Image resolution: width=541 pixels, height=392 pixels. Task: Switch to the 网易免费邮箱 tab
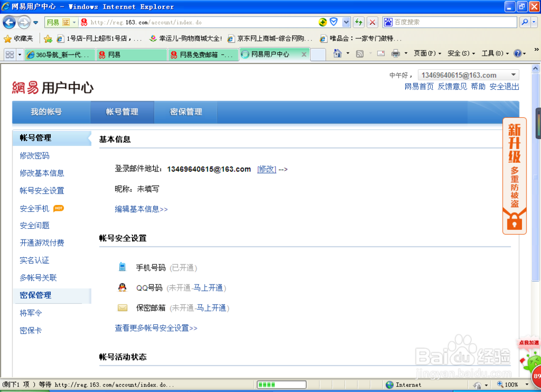click(x=203, y=55)
